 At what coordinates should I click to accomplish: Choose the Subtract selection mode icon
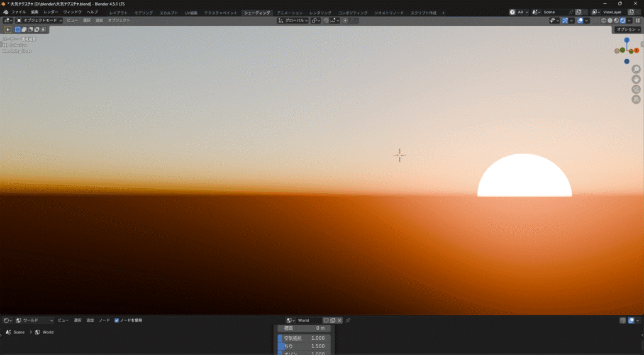[30, 30]
